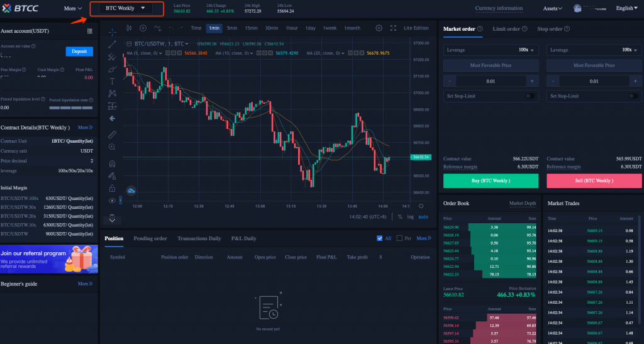Open sell-side Leverage 100x dropdown
This screenshot has width=644, height=344.
click(x=594, y=50)
